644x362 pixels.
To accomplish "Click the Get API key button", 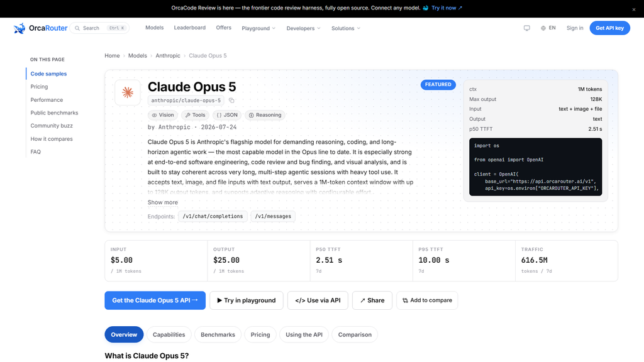I will click(x=609, y=28).
